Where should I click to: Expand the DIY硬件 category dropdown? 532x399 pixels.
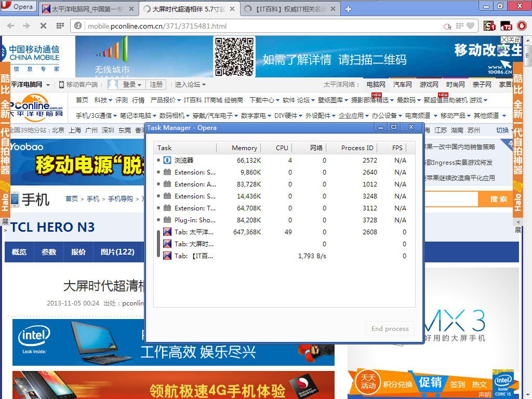coord(288,116)
